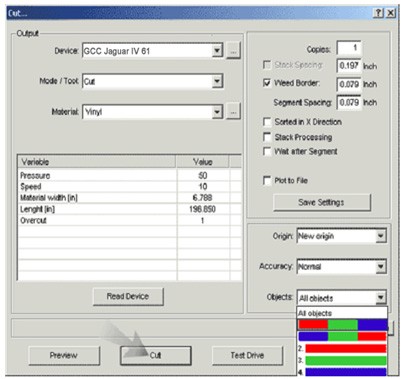The image size is (405, 379).
Task: Click the Read Device button
Action: point(128,296)
